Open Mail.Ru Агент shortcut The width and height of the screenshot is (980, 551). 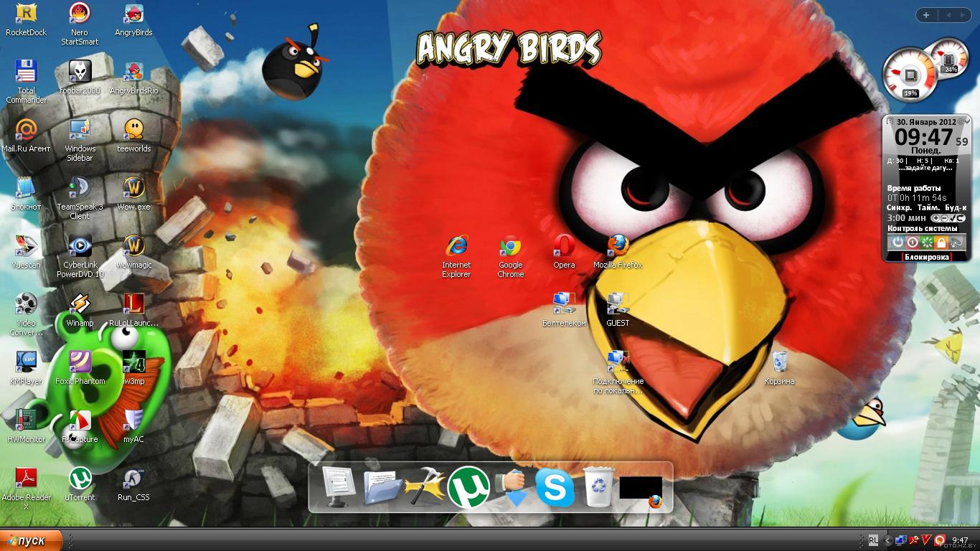[x=26, y=135]
